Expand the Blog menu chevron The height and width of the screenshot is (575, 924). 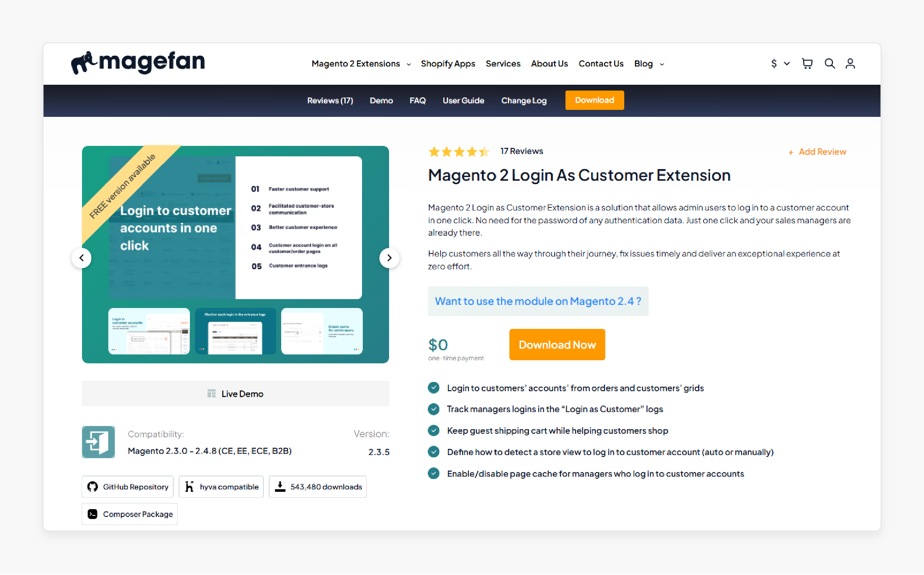coord(662,64)
